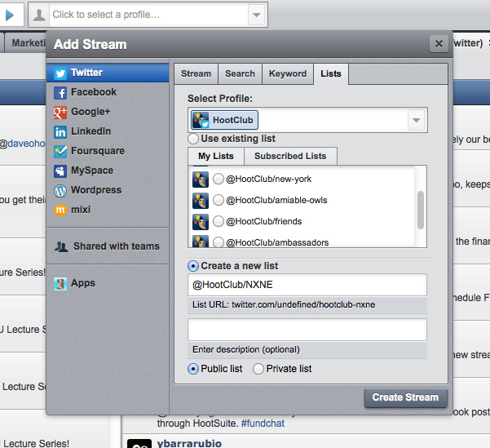Image resolution: width=490 pixels, height=448 pixels.
Task: Switch to the Search tab
Action: coord(240,73)
